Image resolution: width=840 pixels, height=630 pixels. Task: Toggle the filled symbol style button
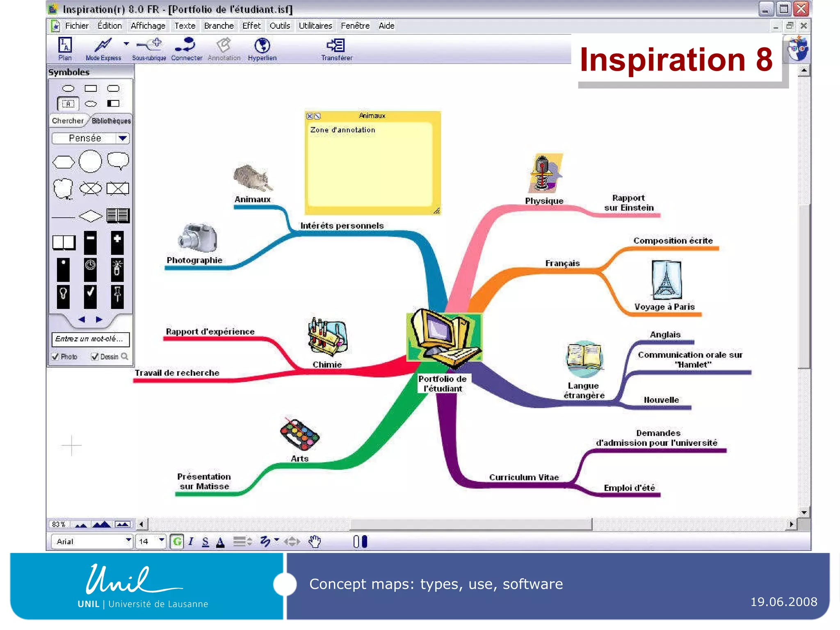tap(365, 542)
